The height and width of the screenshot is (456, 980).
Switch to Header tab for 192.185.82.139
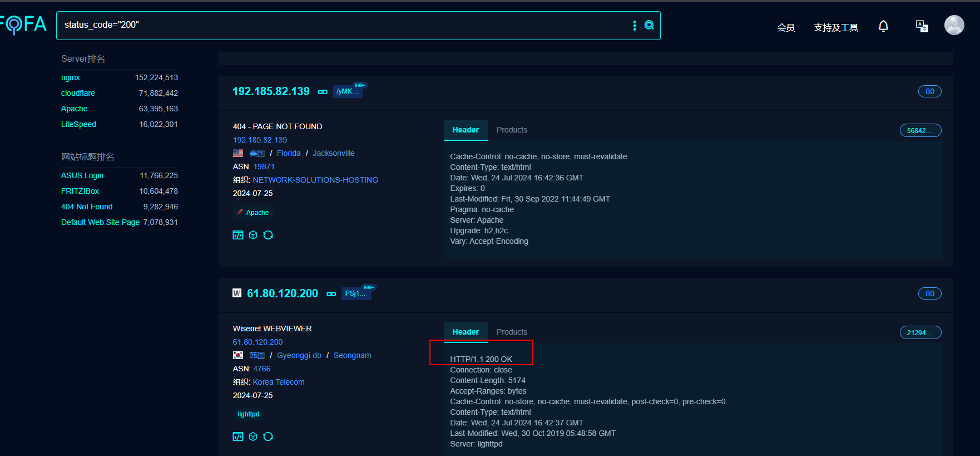(x=466, y=130)
